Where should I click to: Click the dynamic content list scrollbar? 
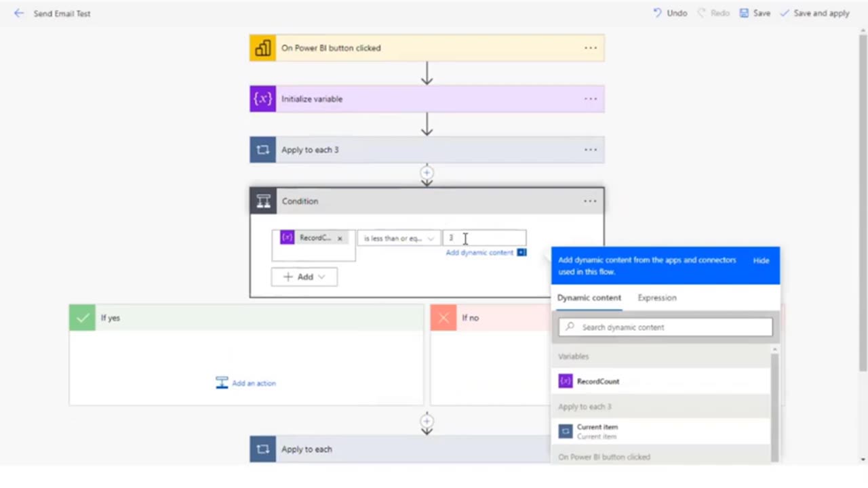[x=774, y=407]
